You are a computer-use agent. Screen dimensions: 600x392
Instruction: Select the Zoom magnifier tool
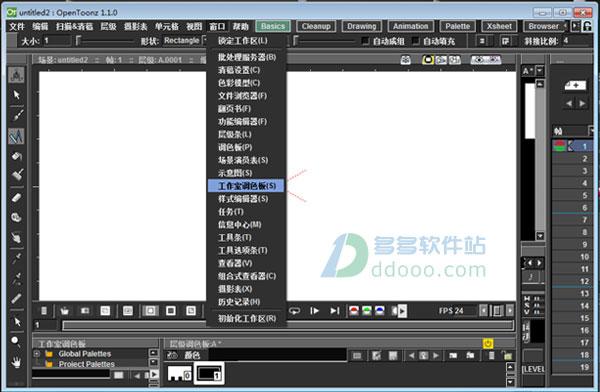click(x=16, y=341)
